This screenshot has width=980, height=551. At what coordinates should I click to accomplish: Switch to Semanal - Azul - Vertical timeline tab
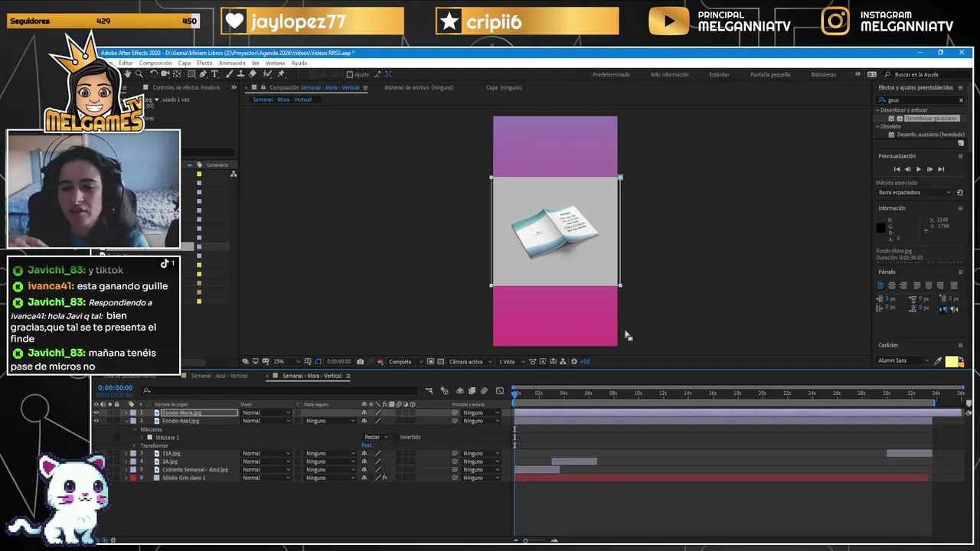pyautogui.click(x=219, y=376)
